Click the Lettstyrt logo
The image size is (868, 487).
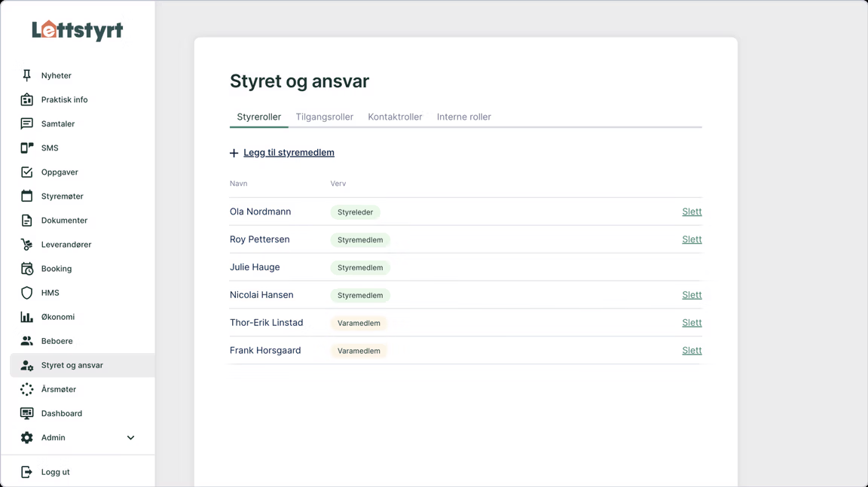point(78,30)
